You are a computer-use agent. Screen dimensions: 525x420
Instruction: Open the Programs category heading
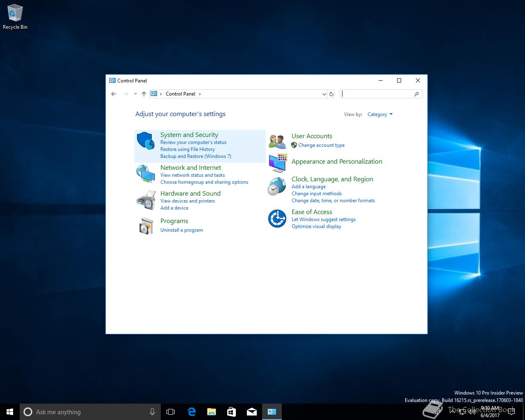pos(174,221)
